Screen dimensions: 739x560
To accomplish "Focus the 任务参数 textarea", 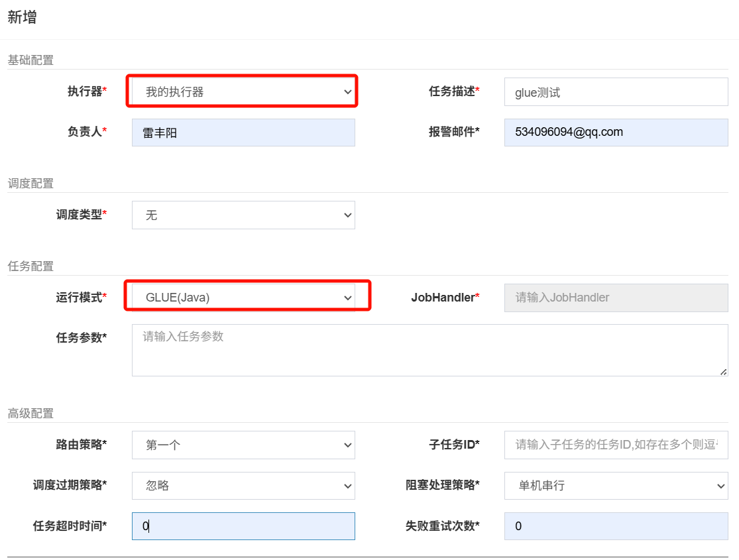I will (x=429, y=350).
